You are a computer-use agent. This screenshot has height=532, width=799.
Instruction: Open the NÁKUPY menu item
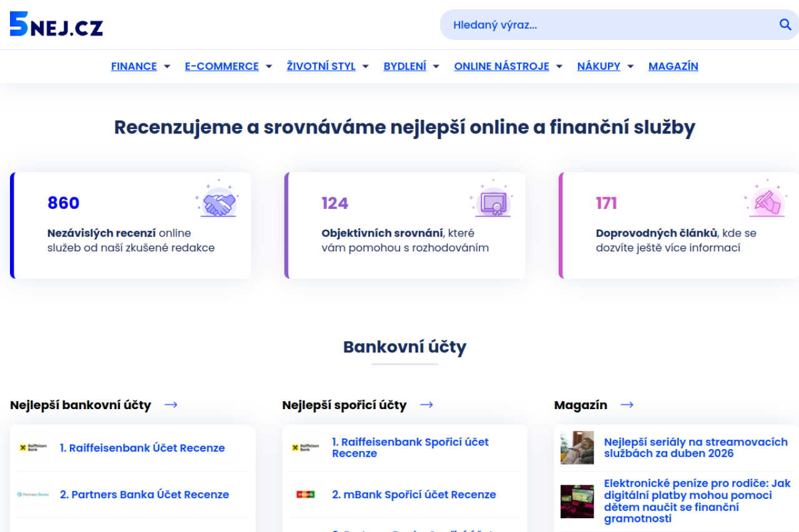pos(599,66)
